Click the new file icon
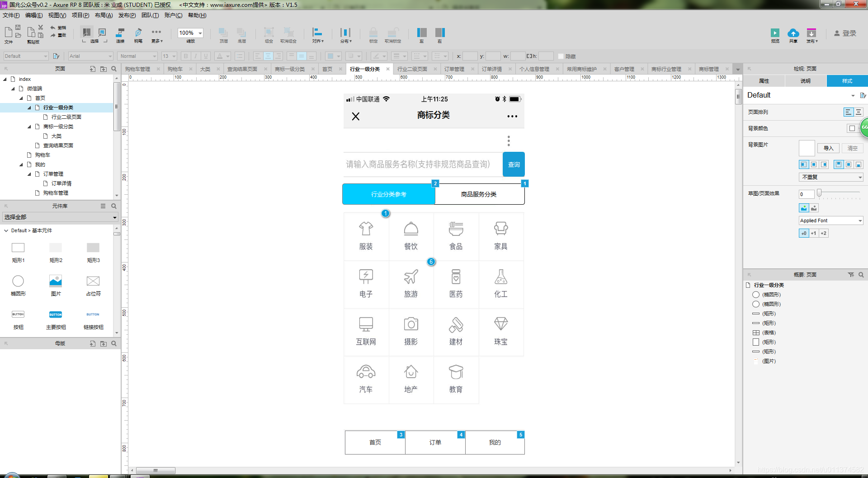Viewport: 868px width, 478px height. 9,33
